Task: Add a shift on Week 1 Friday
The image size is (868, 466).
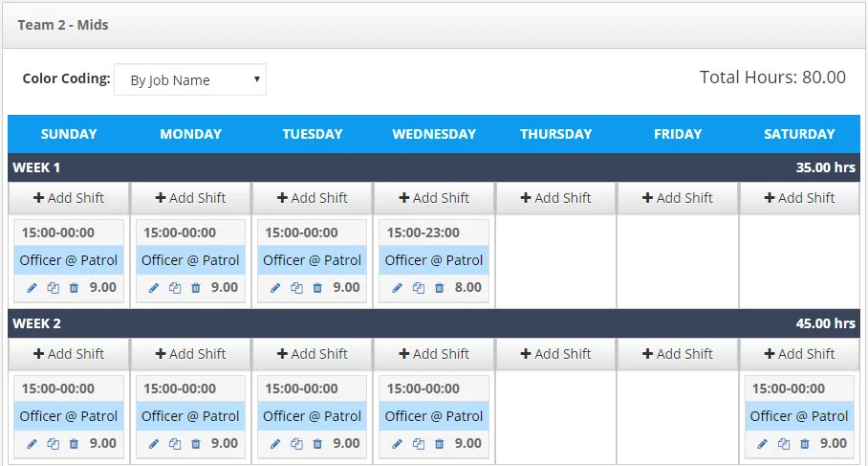Action: pos(678,198)
